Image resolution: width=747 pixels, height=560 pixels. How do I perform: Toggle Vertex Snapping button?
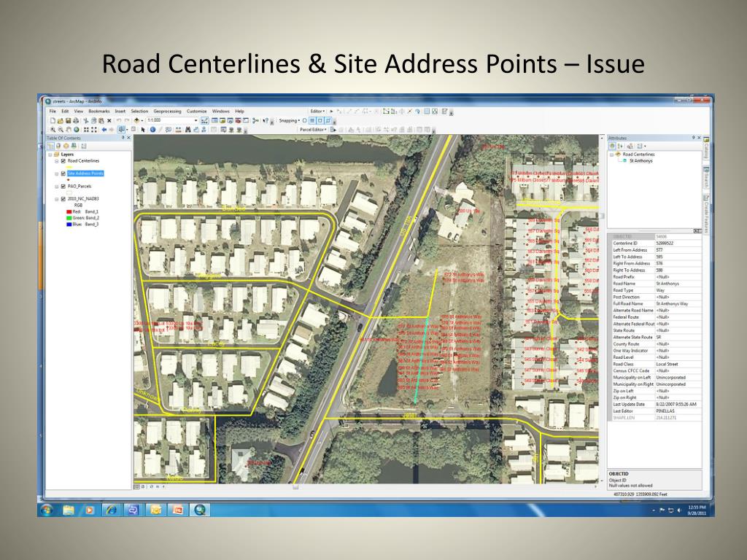pyautogui.click(x=320, y=121)
